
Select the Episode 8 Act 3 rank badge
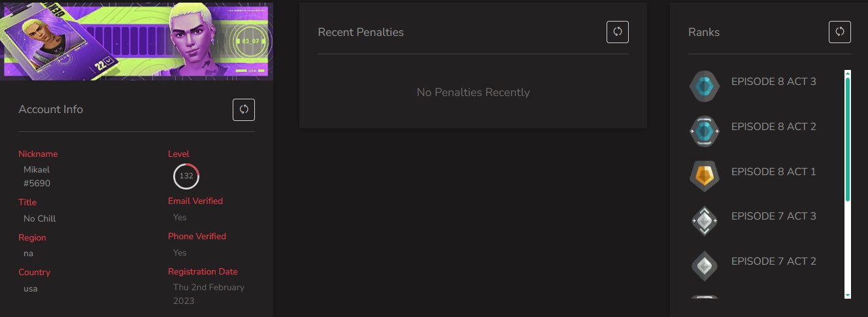pyautogui.click(x=705, y=86)
